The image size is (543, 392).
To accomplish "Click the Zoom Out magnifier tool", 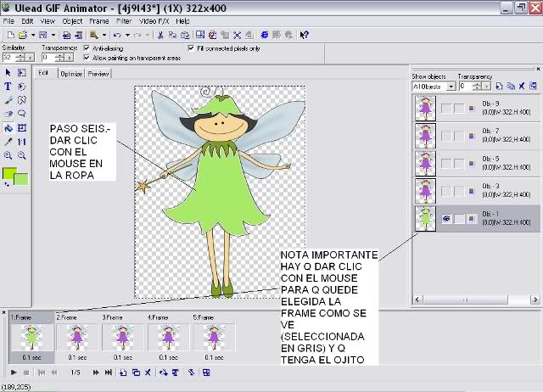I will pyautogui.click(x=22, y=155).
